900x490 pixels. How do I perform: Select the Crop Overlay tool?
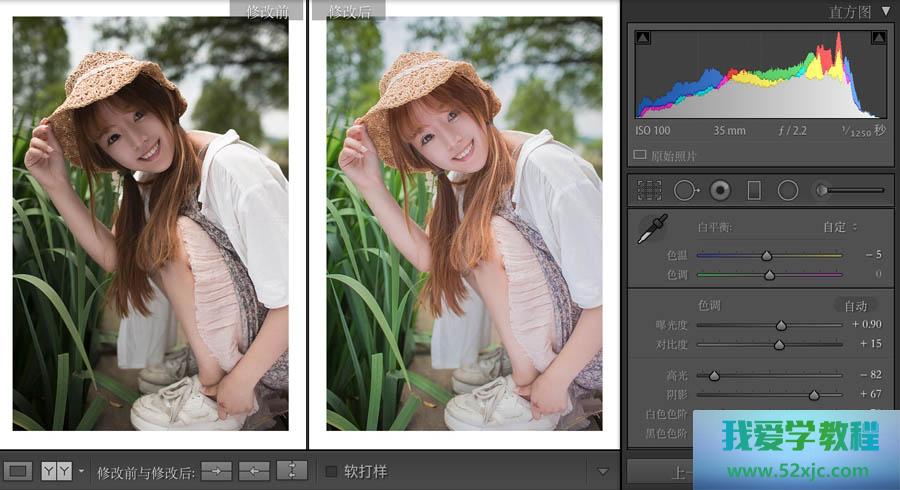(650, 189)
